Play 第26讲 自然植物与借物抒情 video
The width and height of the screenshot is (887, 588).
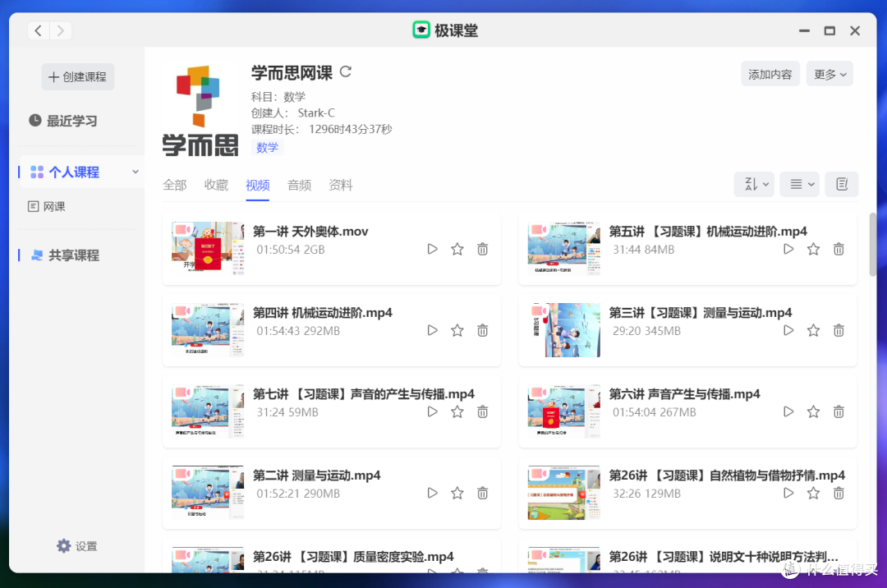tap(788, 493)
